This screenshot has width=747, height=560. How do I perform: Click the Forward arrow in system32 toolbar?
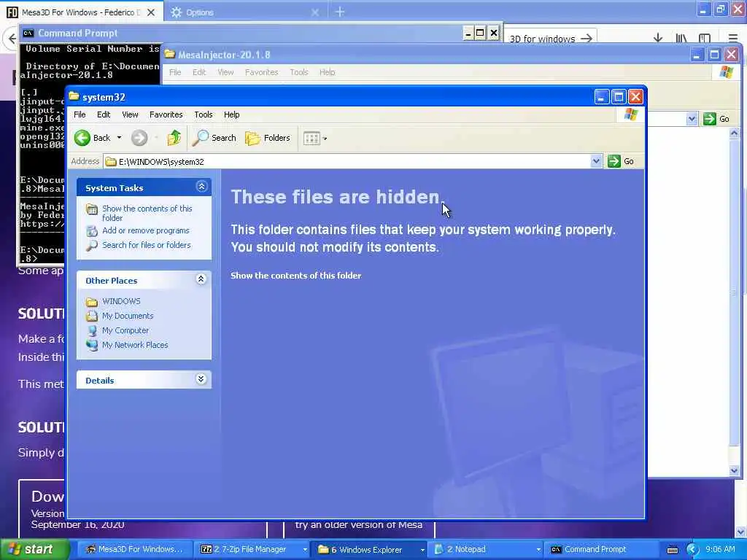[139, 138]
